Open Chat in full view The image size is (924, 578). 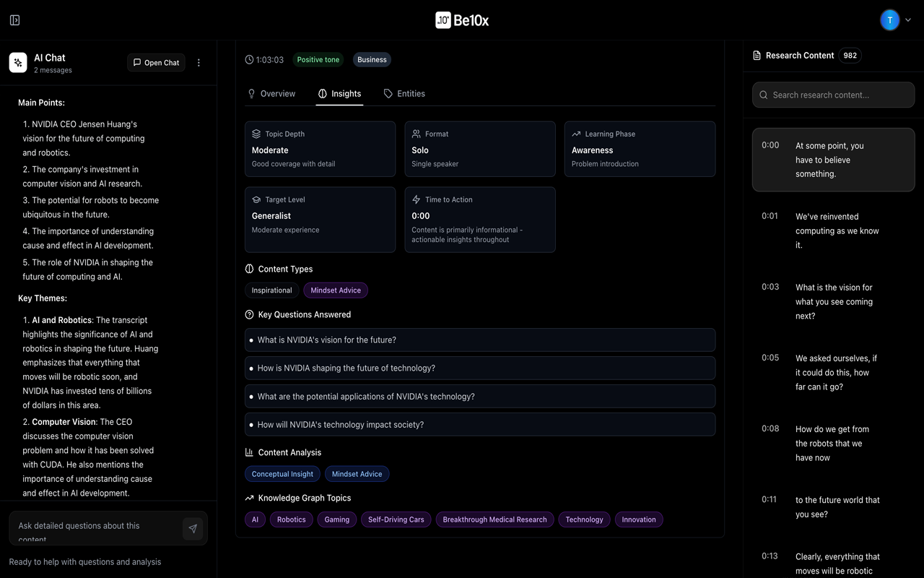[x=156, y=63]
